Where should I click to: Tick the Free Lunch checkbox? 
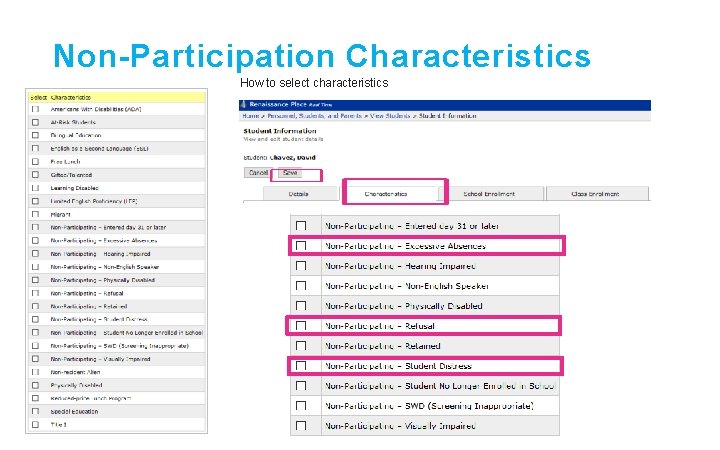36,161
